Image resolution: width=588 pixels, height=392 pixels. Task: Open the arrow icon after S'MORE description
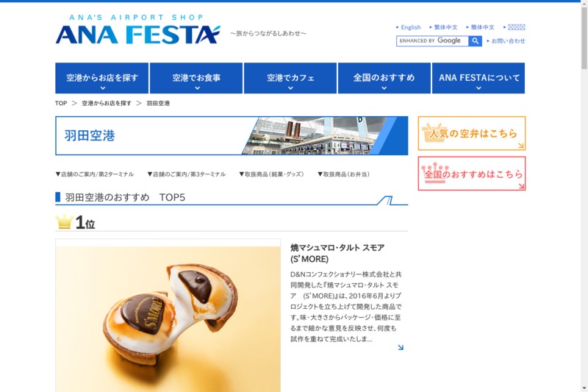(x=401, y=347)
